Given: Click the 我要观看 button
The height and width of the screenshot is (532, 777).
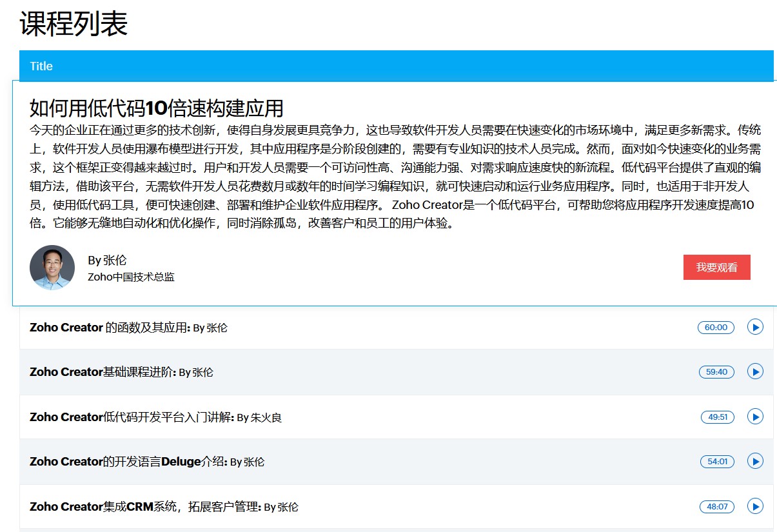Looking at the screenshot, I should pyautogui.click(x=716, y=267).
